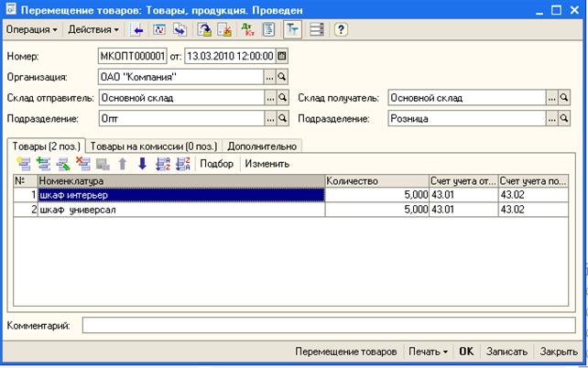
Task: Open the help question mark icon
Action: [341, 29]
